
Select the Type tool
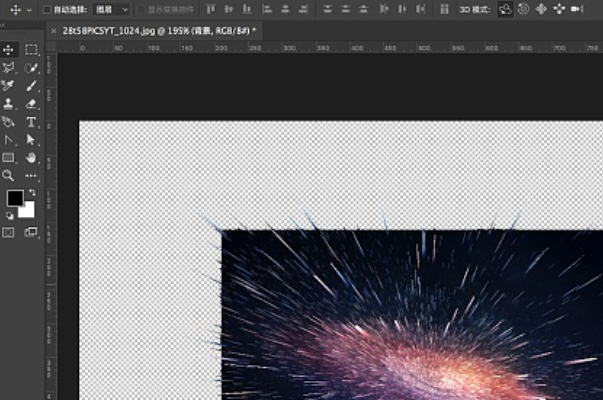(31, 122)
